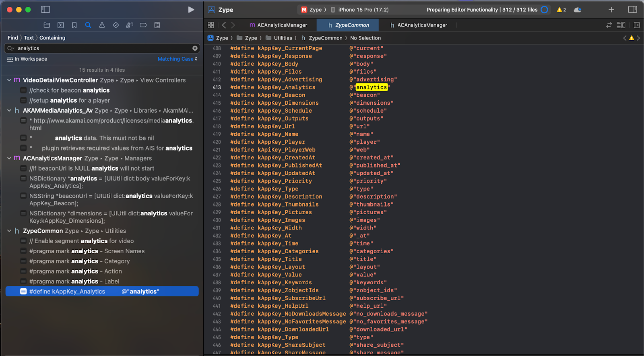The width and height of the screenshot is (644, 356).
Task: Select '#pragma mark analytics - Action' result
Action: [x=102, y=271]
